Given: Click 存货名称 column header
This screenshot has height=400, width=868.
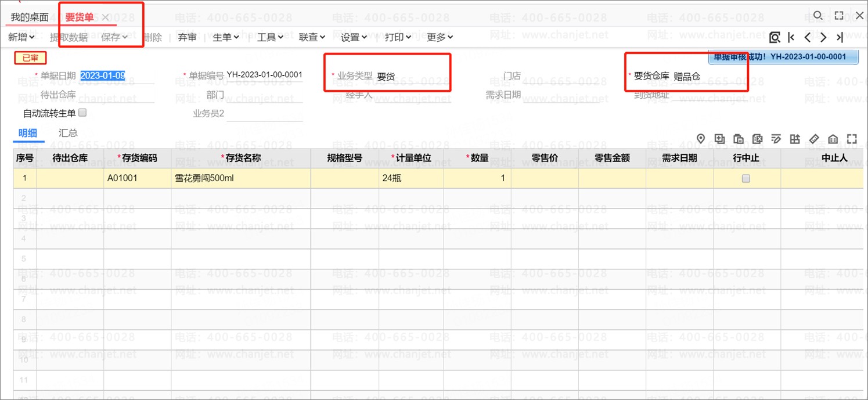Looking at the screenshot, I should point(241,158).
